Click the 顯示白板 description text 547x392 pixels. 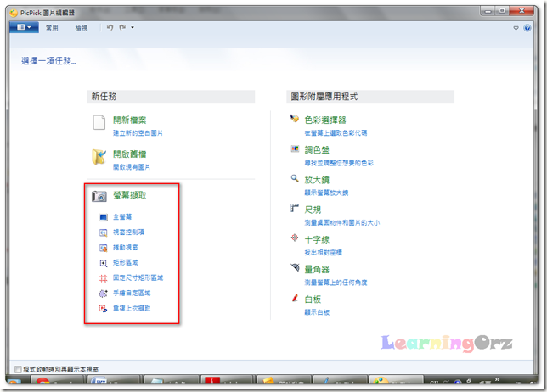[317, 312]
